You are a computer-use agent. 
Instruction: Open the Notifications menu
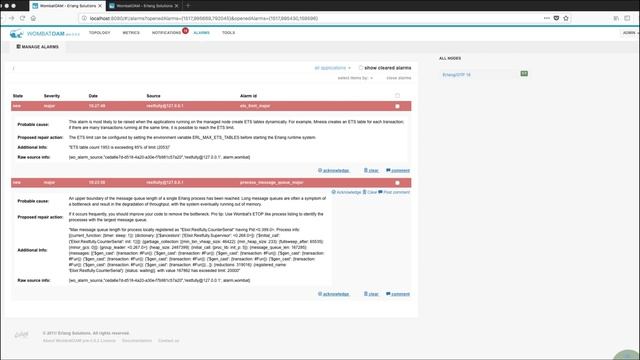[166, 33]
